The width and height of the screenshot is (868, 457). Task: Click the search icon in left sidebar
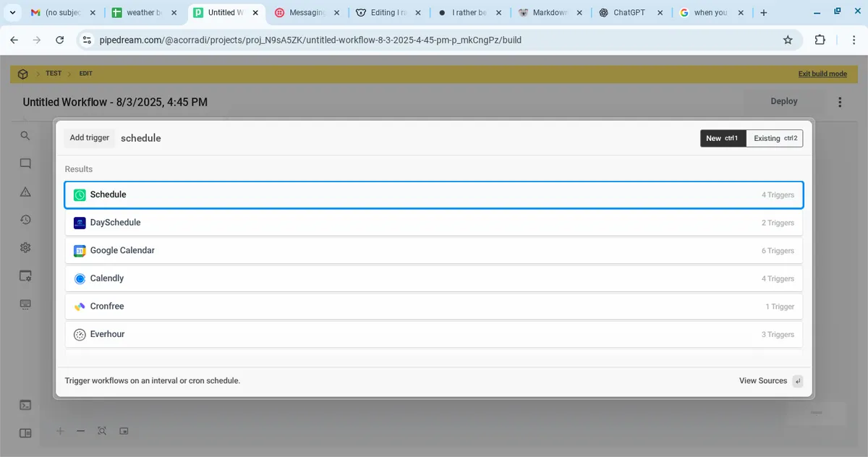tap(25, 136)
